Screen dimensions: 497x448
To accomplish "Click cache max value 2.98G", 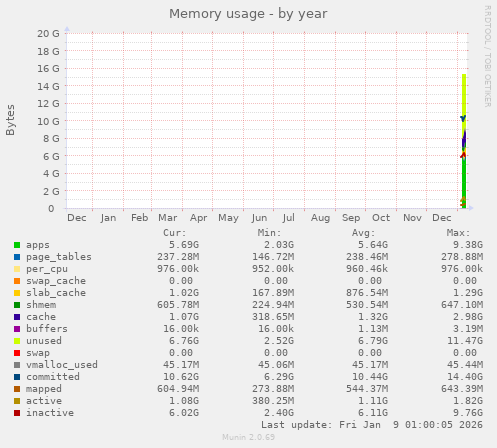I will (468, 317).
